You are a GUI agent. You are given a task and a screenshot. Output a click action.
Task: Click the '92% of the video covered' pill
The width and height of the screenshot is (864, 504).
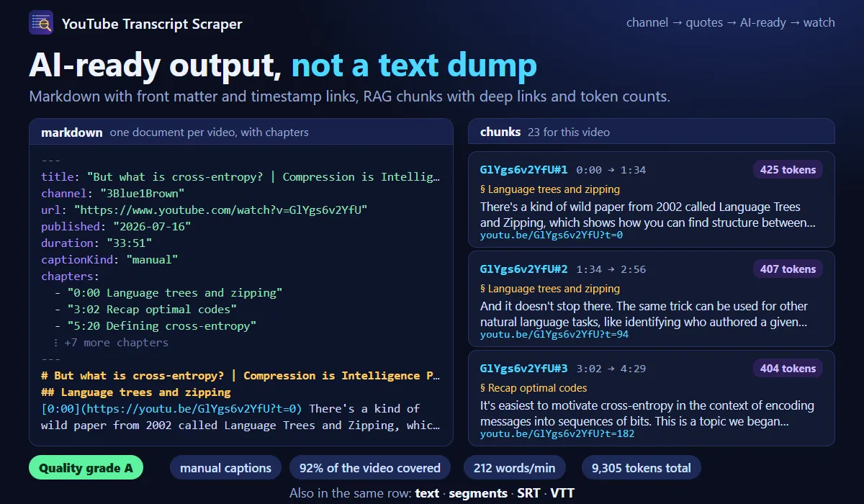370,468
